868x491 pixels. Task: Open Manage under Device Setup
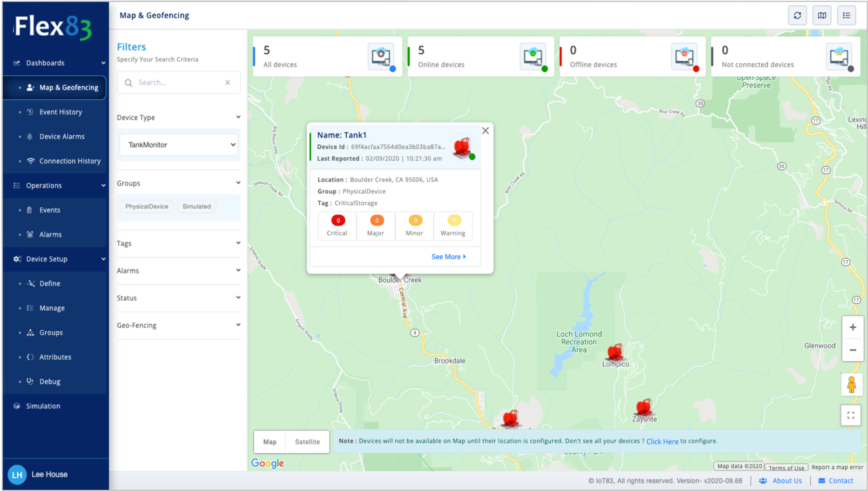click(x=55, y=308)
